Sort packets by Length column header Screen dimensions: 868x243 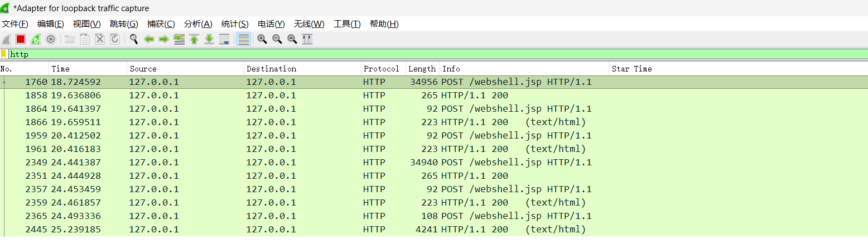pyautogui.click(x=422, y=69)
